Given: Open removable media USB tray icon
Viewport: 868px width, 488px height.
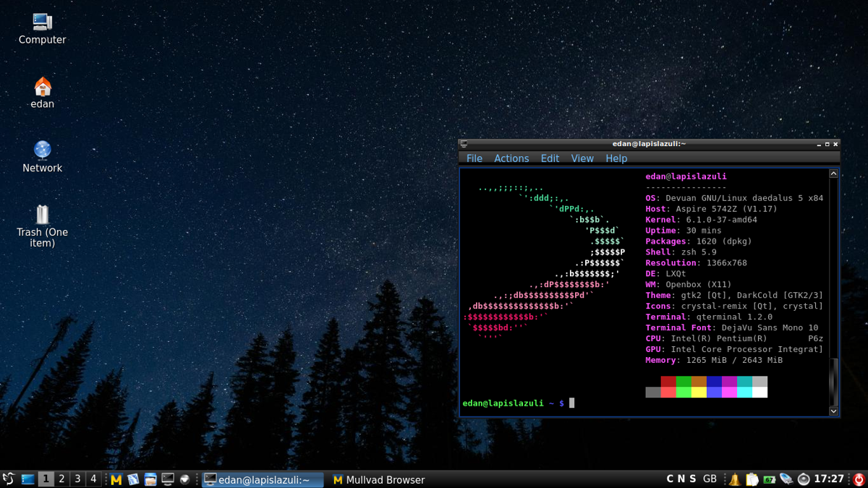Looking at the screenshot, I should tap(786, 479).
